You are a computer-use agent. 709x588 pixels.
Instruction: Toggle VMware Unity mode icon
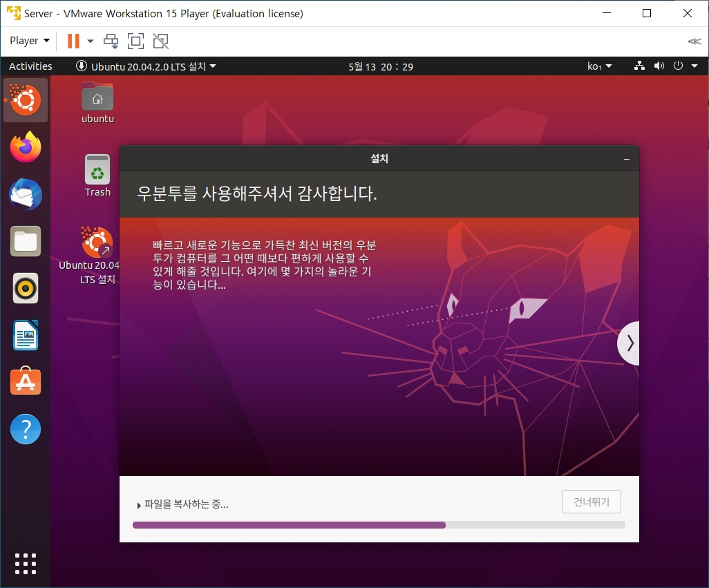click(160, 41)
